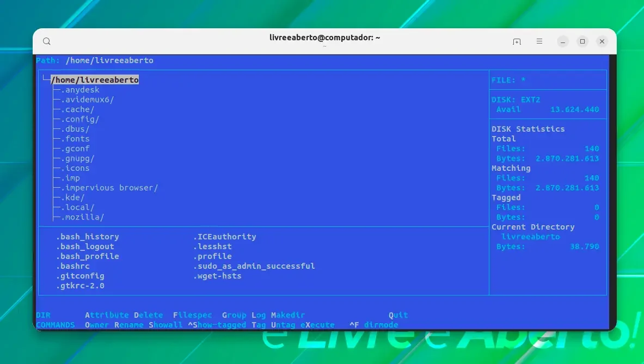This screenshot has height=364, width=644.
Task: Maximize the terminal window
Action: 582,41
